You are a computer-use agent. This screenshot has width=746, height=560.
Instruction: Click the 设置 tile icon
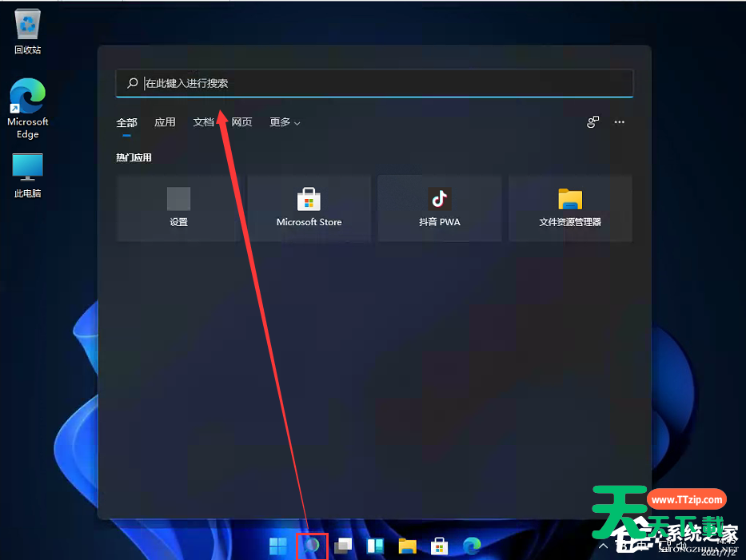pyautogui.click(x=178, y=199)
